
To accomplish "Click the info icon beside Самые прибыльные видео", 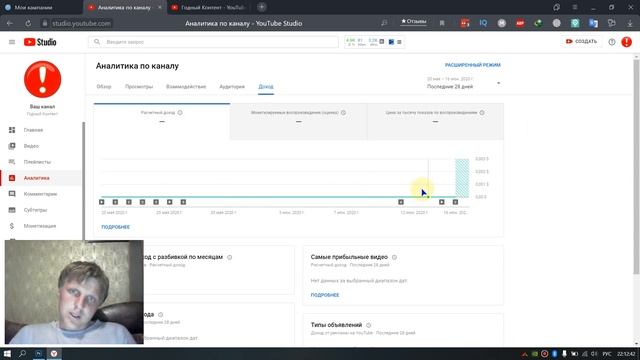I will pyautogui.click(x=394, y=257).
